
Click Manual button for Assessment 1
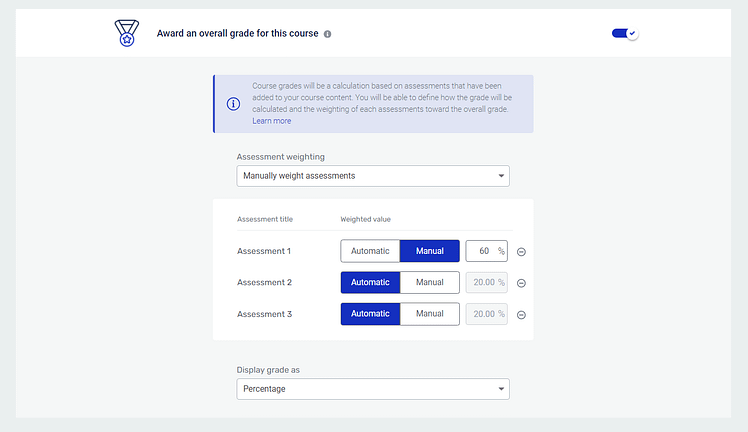430,251
